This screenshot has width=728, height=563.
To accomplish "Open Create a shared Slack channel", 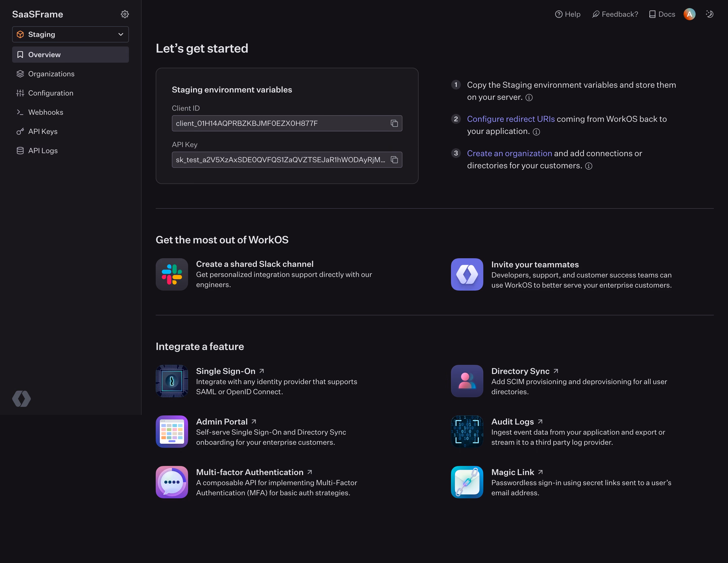I will [x=255, y=264].
